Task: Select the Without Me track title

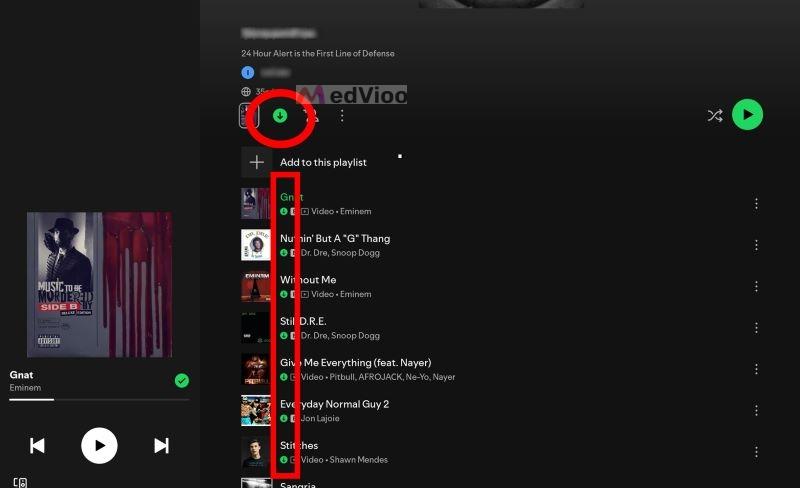Action: [308, 280]
